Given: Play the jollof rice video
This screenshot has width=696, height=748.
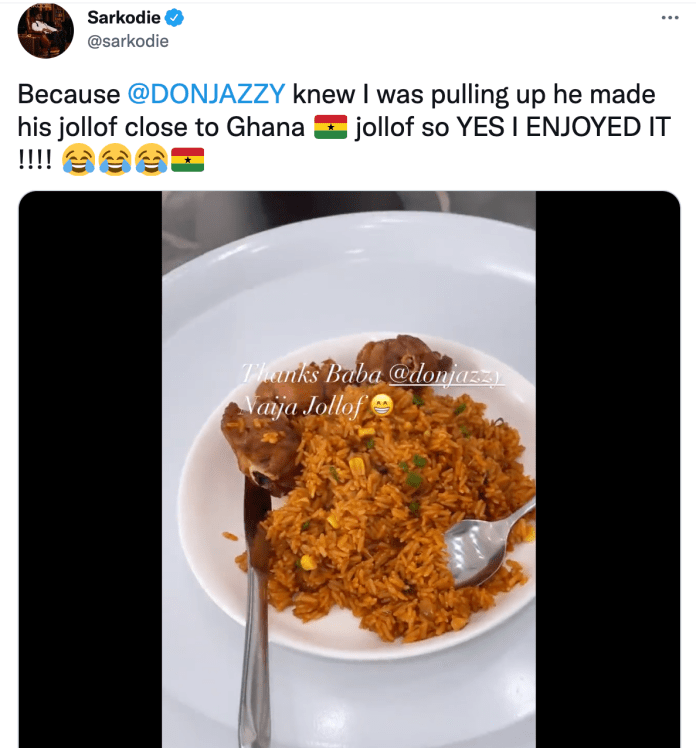Looking at the screenshot, I should (349, 469).
